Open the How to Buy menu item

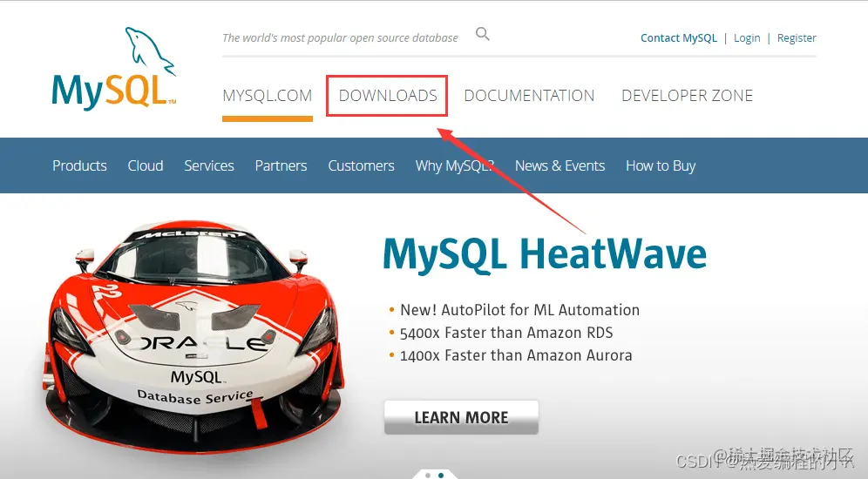(x=661, y=166)
